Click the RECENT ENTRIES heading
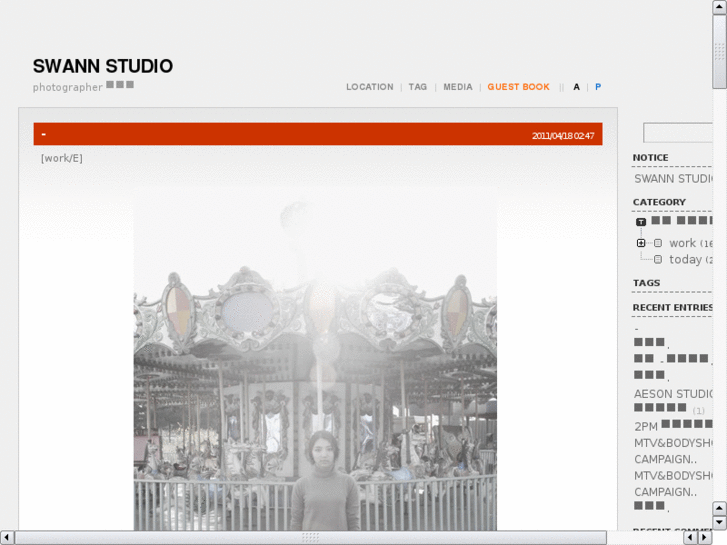 pos(672,308)
